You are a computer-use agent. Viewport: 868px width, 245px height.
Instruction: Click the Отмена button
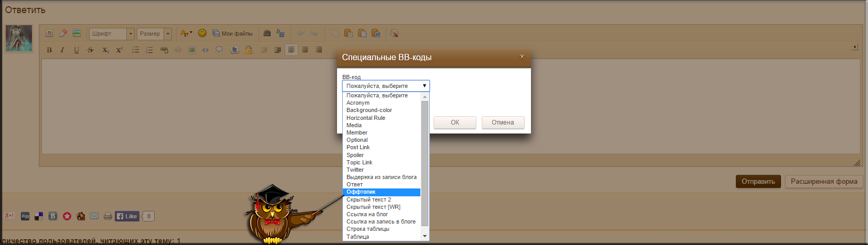click(502, 122)
